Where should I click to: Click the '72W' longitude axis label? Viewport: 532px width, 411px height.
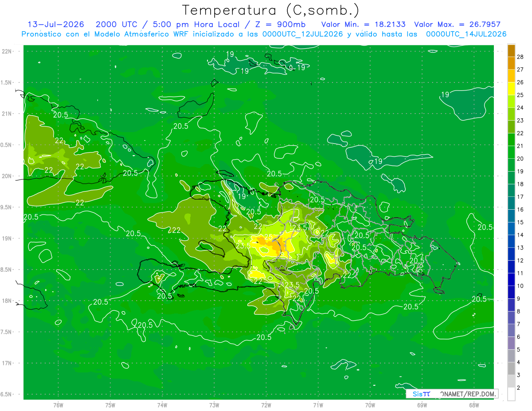(266, 405)
